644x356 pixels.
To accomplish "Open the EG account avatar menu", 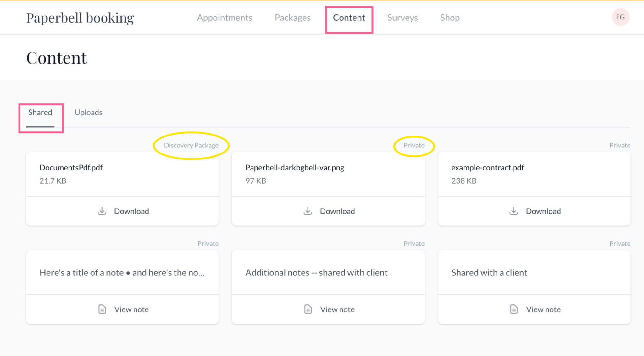I will [x=620, y=17].
